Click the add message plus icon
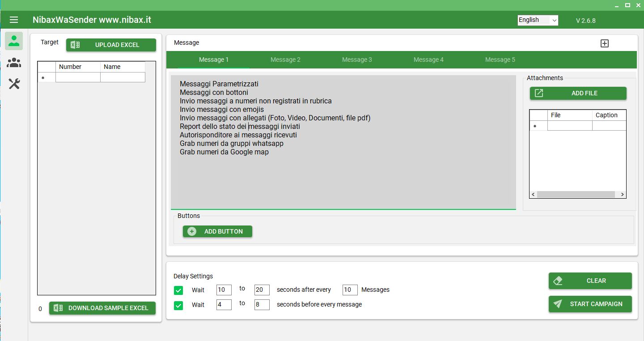 pos(604,43)
